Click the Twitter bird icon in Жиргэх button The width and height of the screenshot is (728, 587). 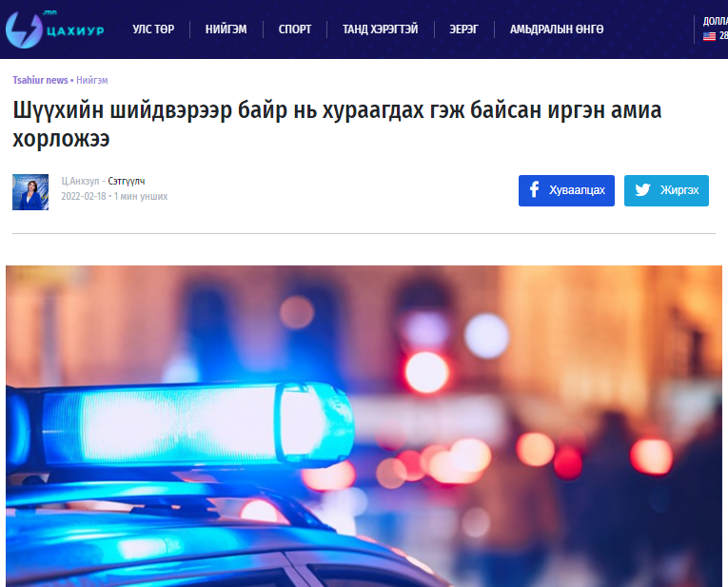click(642, 189)
